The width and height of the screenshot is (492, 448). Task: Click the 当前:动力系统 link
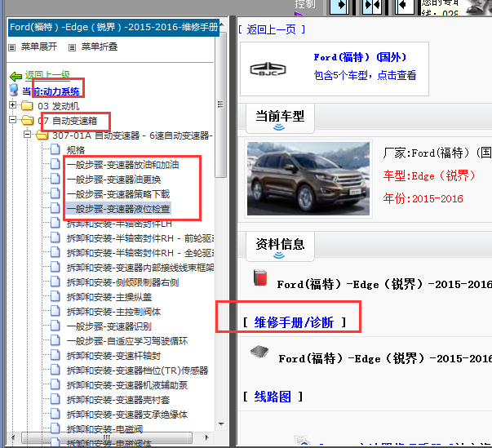51,91
